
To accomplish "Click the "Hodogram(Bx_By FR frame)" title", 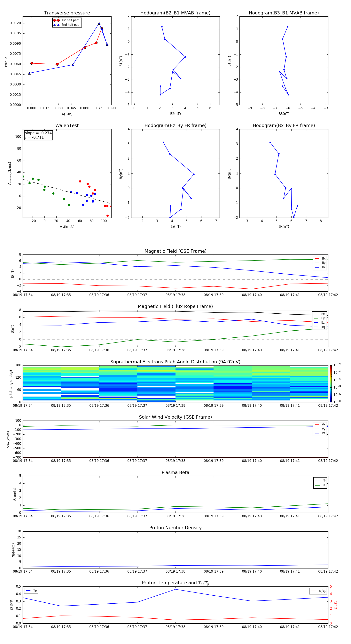I will (284, 125).
